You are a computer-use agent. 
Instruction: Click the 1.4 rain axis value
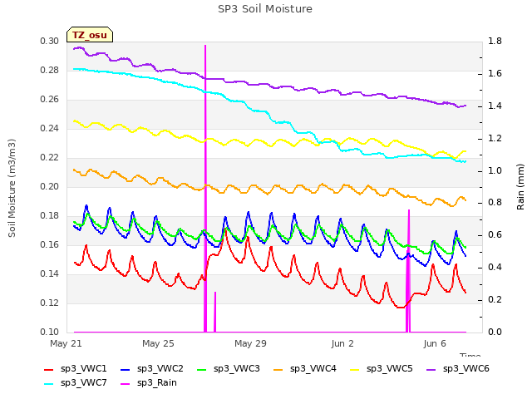(495, 106)
